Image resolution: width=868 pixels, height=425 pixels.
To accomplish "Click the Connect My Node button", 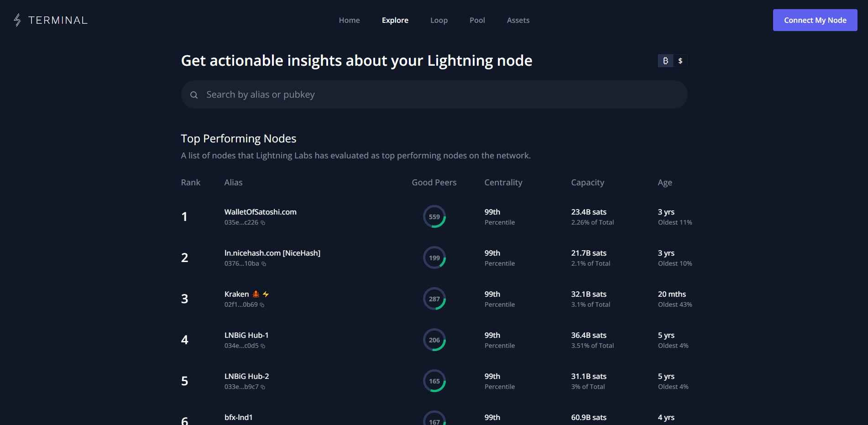I will point(815,20).
